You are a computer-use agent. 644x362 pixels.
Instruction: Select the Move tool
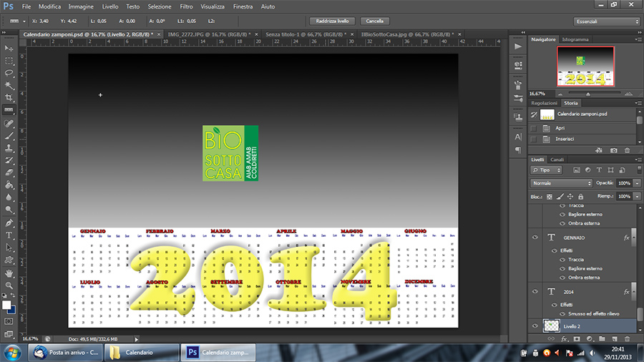coord(9,48)
